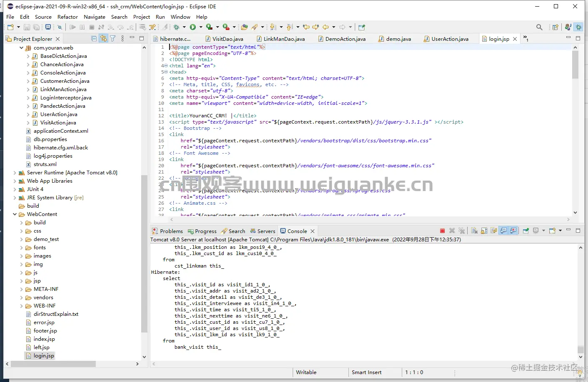Expand the Server Runtime [Apache Tomcat v8.0] node
588x382 pixels.
point(15,173)
